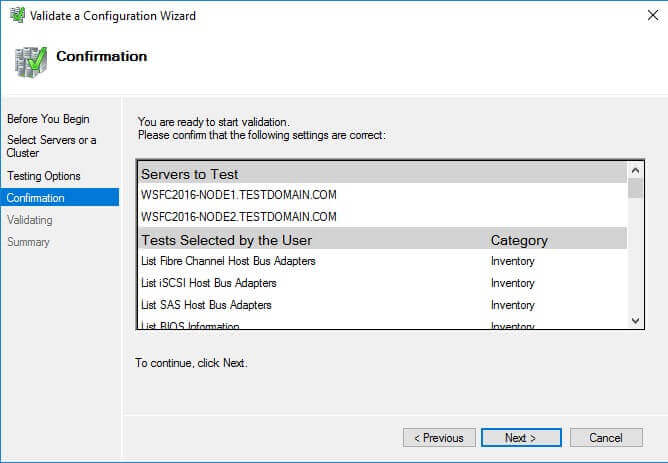
Task: Click the Summary step in the sidebar
Action: tap(28, 242)
